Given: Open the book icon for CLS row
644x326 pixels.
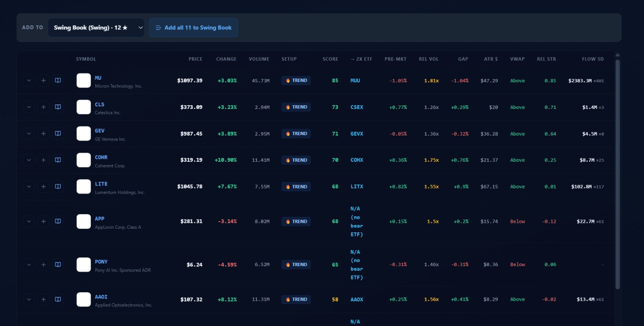Looking at the screenshot, I should point(58,107).
